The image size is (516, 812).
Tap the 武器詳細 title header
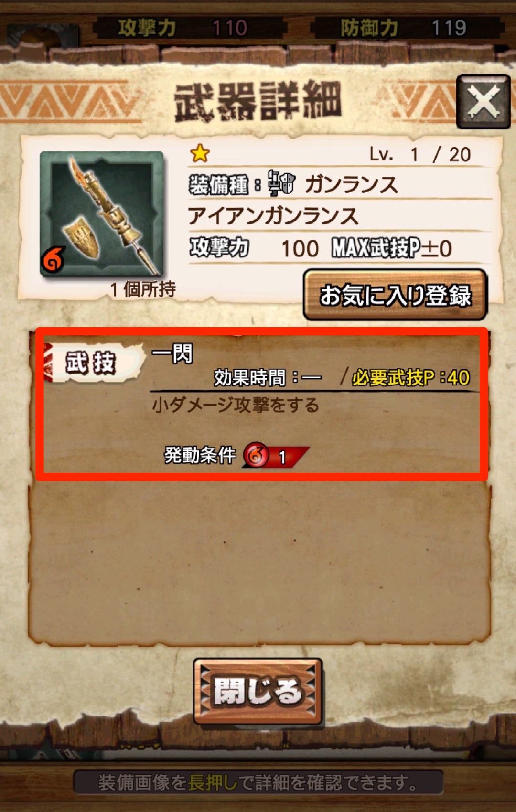[x=258, y=101]
